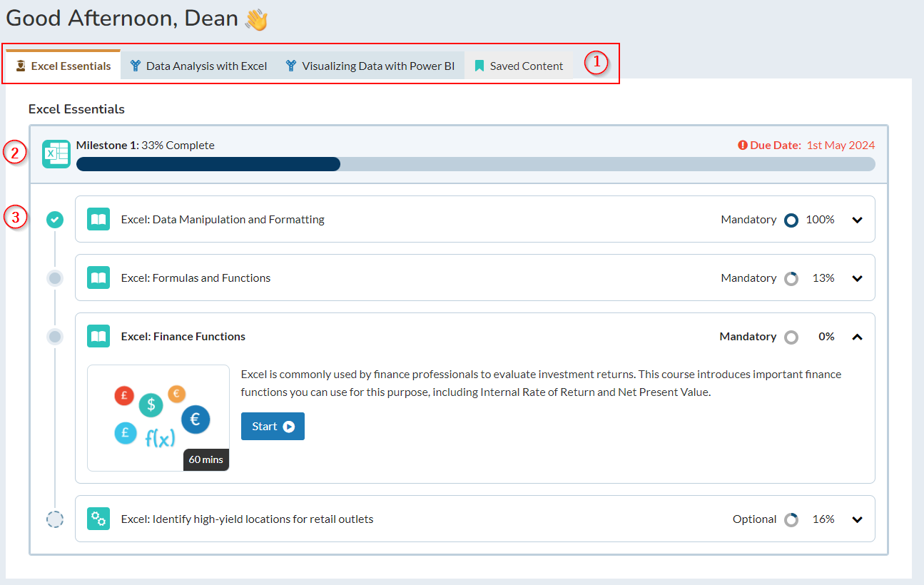
Task: Click the Excel spreadsheet icon beside Milestone 1
Action: tap(56, 154)
